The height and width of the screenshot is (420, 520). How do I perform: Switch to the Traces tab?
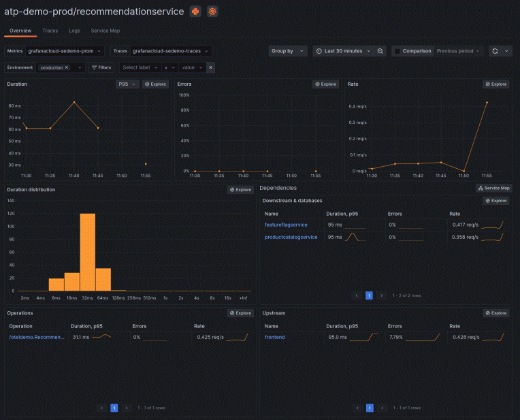(50, 31)
